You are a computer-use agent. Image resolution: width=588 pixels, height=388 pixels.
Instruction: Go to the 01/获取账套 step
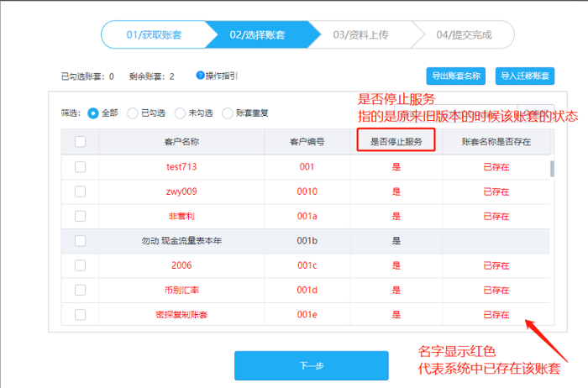pos(154,35)
